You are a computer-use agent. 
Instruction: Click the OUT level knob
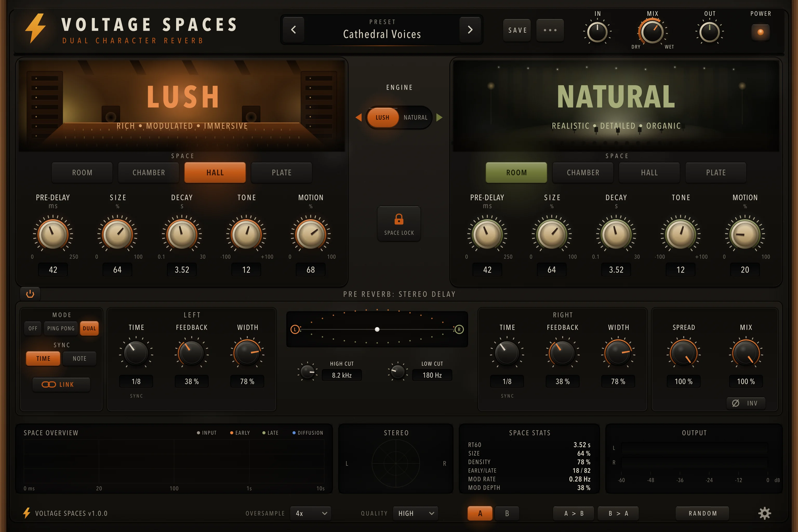pos(709,32)
